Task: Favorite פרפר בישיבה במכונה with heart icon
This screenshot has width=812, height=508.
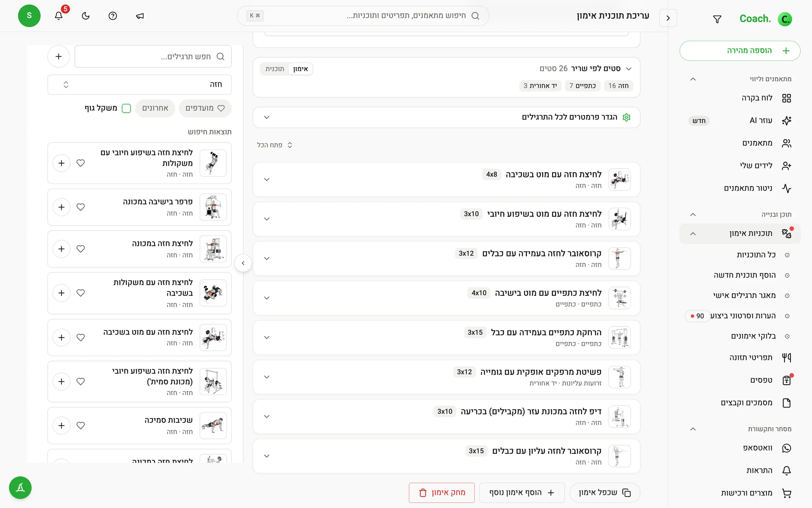Action: [81, 207]
